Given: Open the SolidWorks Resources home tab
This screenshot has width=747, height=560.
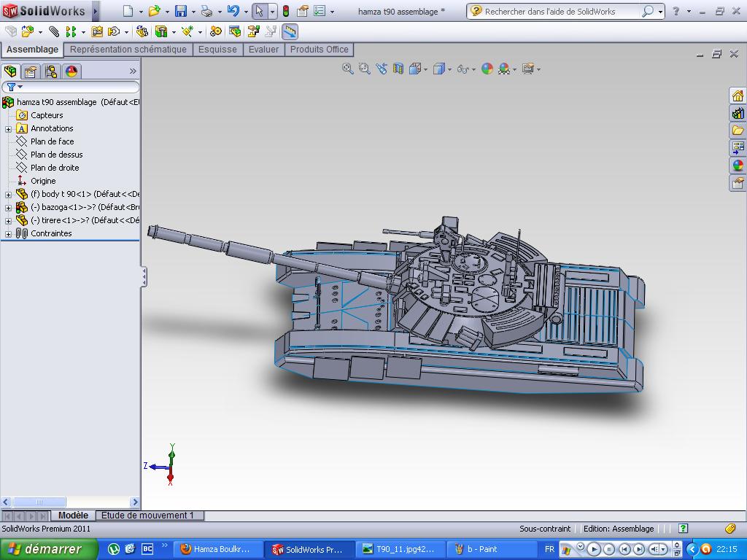Looking at the screenshot, I should 738,96.
